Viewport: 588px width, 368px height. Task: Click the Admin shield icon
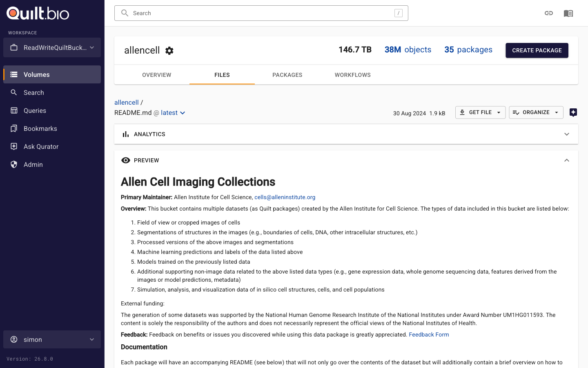[14, 164]
